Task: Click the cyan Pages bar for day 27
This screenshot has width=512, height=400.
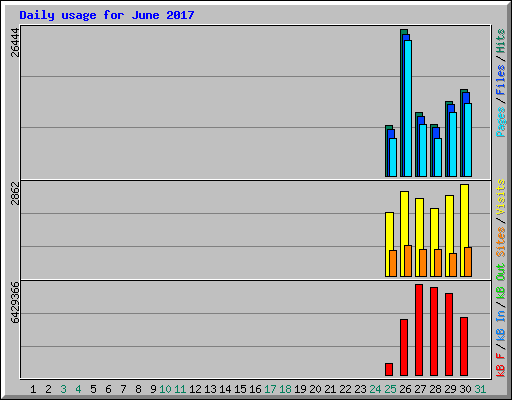Action: [423, 150]
